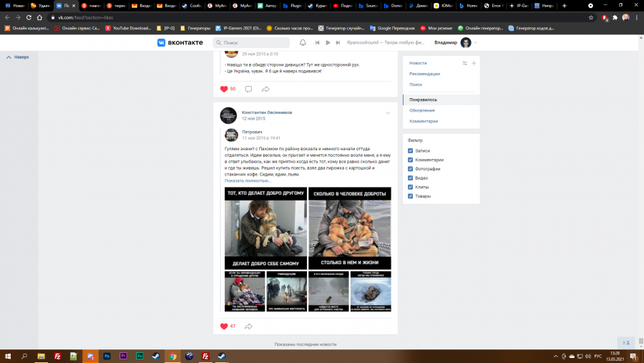Click the VK search field
The image size is (644, 363).
(x=251, y=42)
